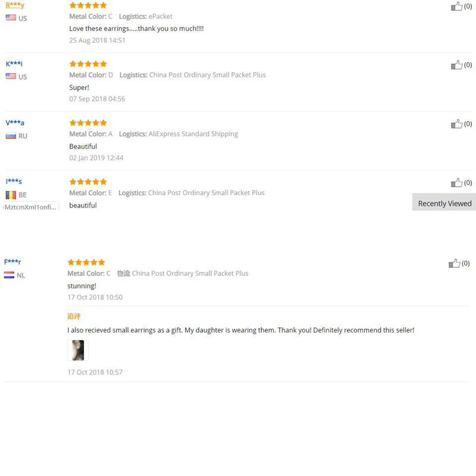Screen dimensions: 476x476
Task: Click the MztcmXml1onfi... tooltip label
Action: point(31,206)
